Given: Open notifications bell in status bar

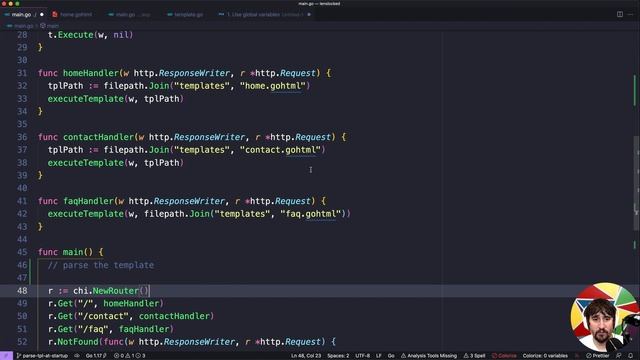Looking at the screenshot, I should (631, 356).
